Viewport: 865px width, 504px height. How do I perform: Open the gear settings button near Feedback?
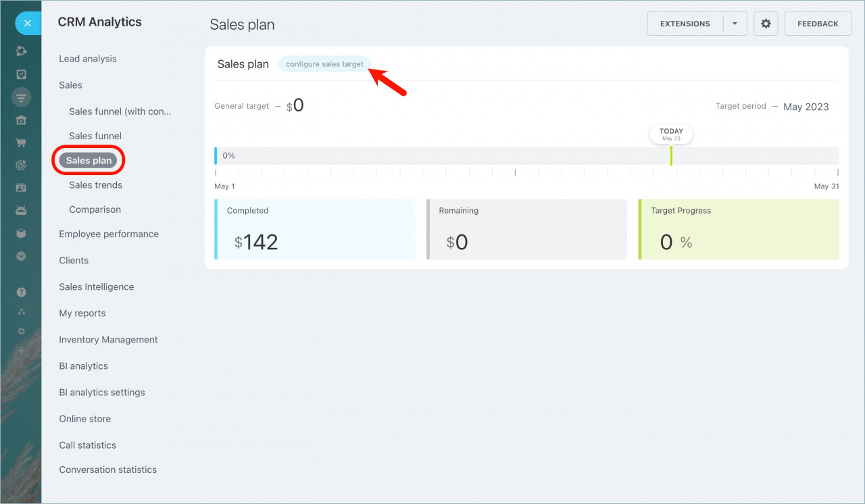coord(766,24)
